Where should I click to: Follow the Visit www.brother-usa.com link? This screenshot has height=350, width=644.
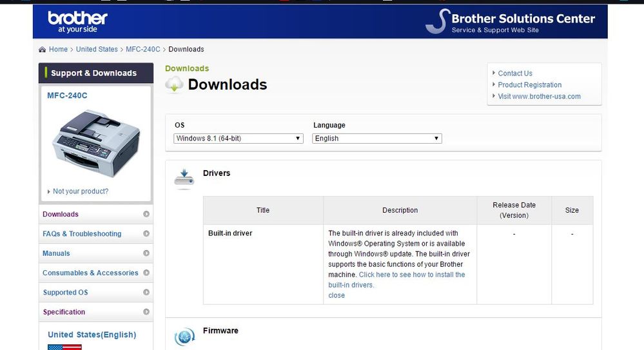(x=539, y=97)
